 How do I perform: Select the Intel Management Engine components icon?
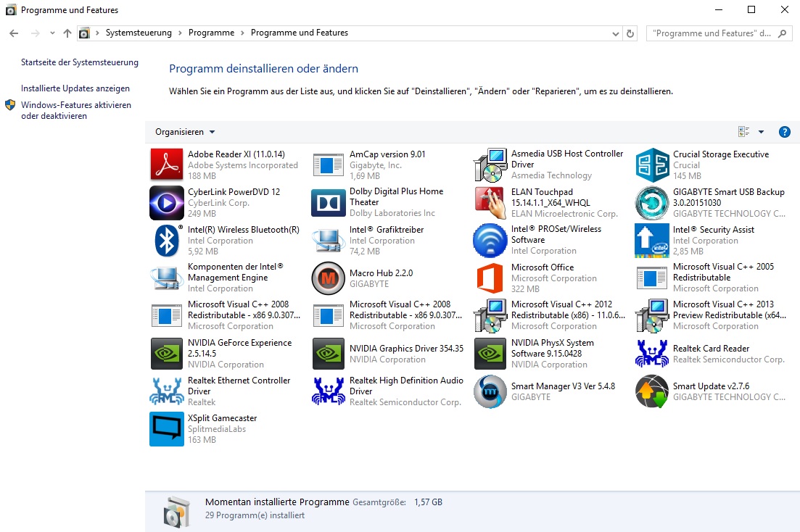click(167, 278)
